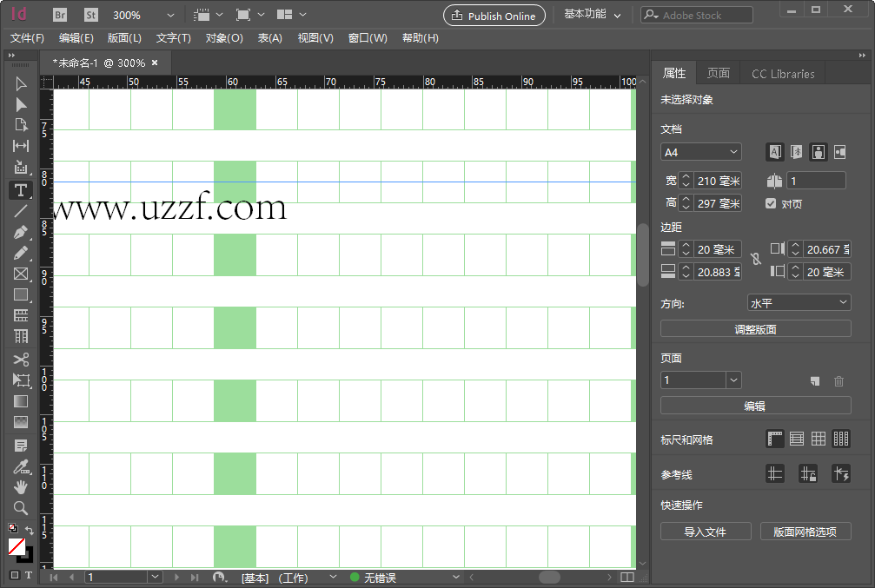Select the Scissors tool
875x588 pixels.
click(21, 359)
